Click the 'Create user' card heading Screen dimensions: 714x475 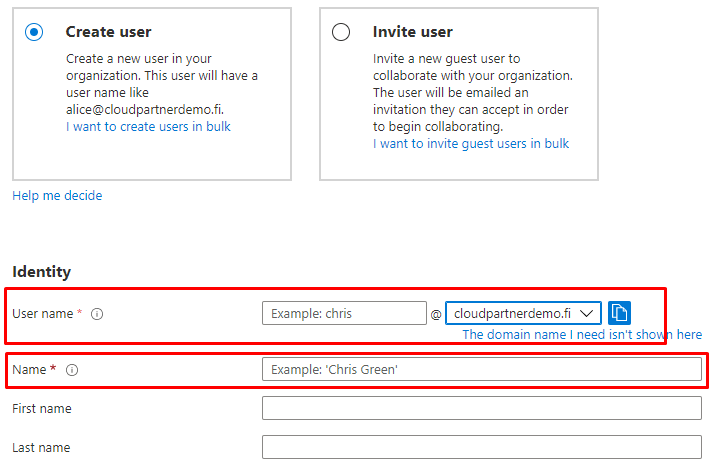(109, 32)
